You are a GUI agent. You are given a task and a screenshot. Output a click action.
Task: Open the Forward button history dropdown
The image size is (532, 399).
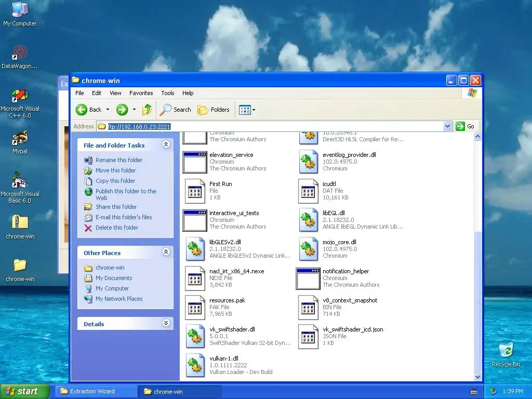pos(135,110)
